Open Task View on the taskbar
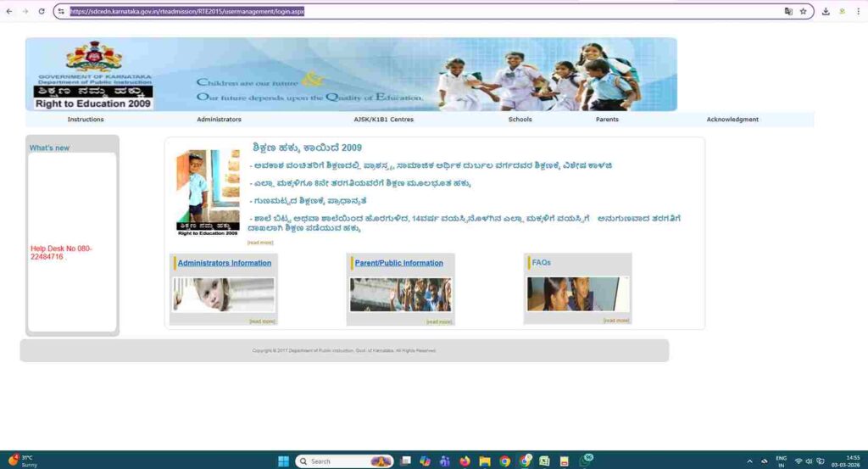The width and height of the screenshot is (868, 469). [406, 461]
